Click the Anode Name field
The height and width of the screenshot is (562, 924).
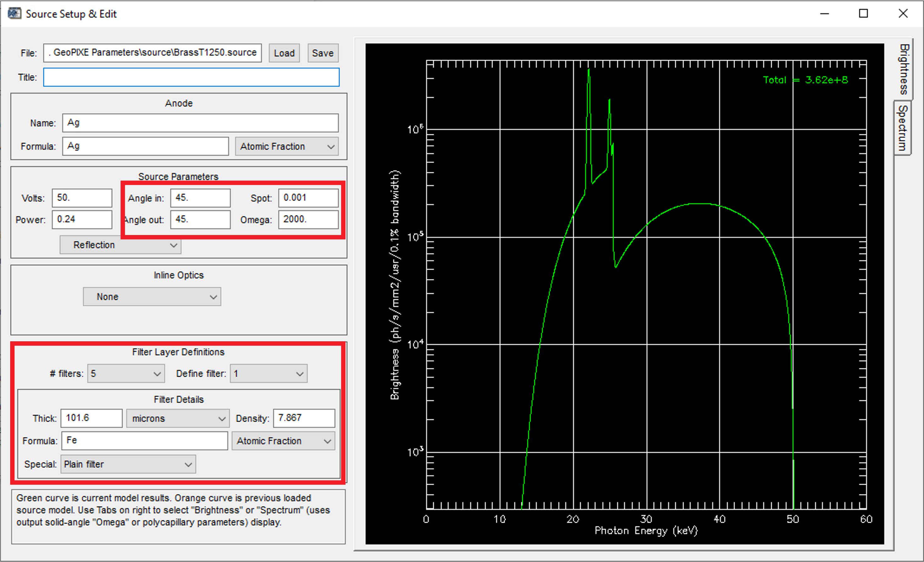[x=200, y=123]
